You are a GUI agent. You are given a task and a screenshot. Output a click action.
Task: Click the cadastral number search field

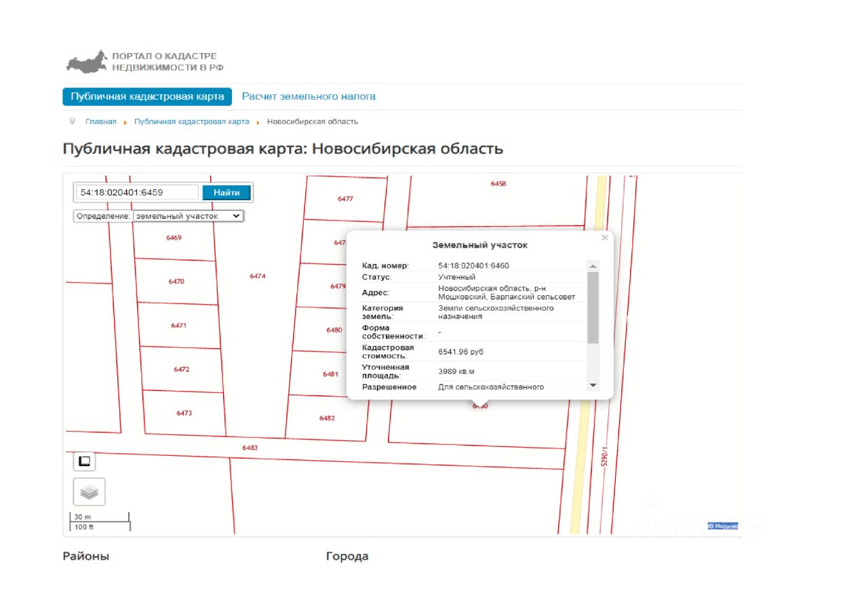(x=136, y=193)
